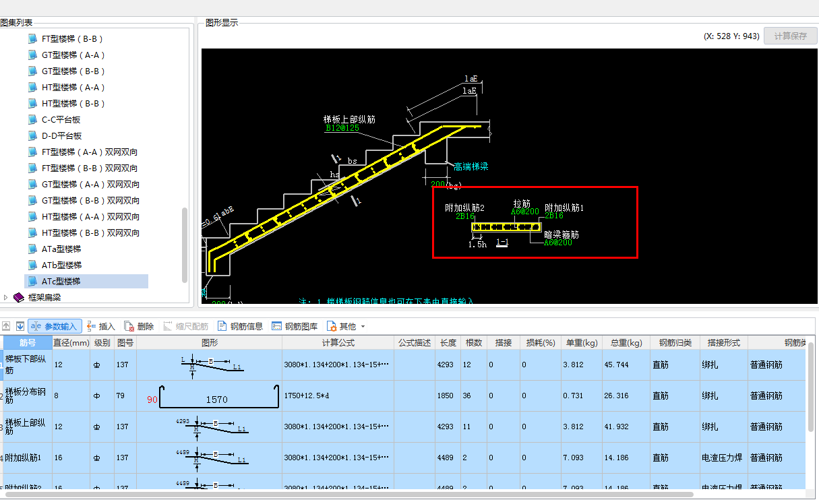Click the move row up arrow icon

[6, 326]
